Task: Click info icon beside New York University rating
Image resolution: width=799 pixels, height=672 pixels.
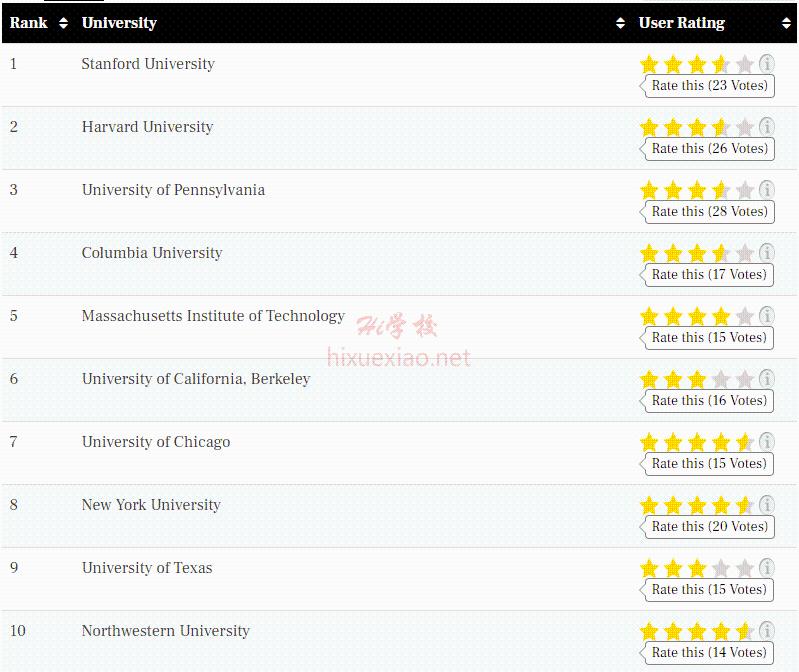Action: click(766, 505)
